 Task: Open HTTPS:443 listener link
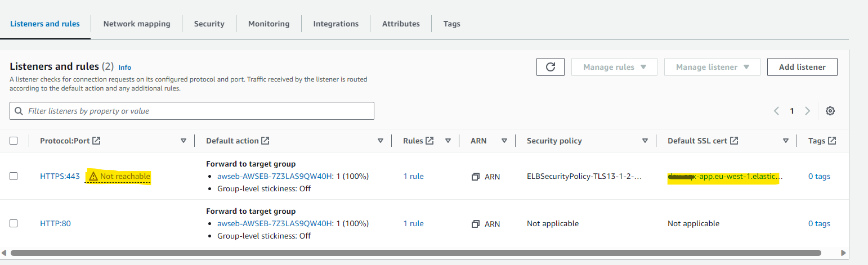60,176
